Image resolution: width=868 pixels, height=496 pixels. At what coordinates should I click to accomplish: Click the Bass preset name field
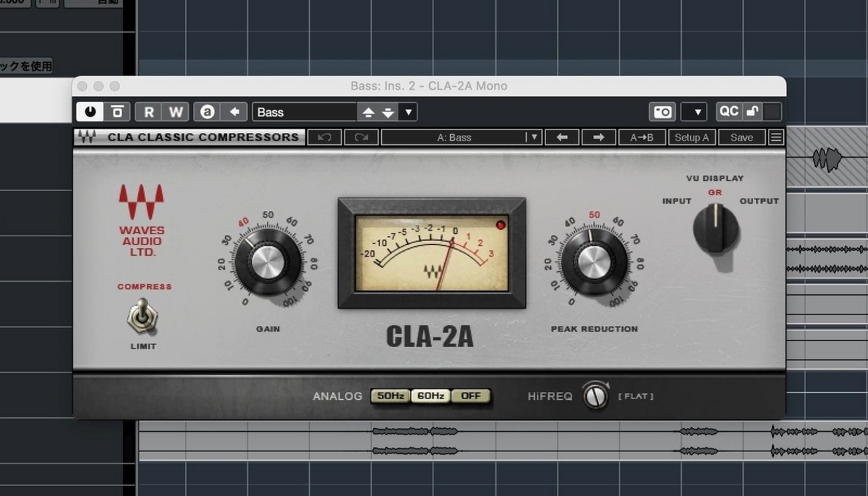click(x=304, y=111)
